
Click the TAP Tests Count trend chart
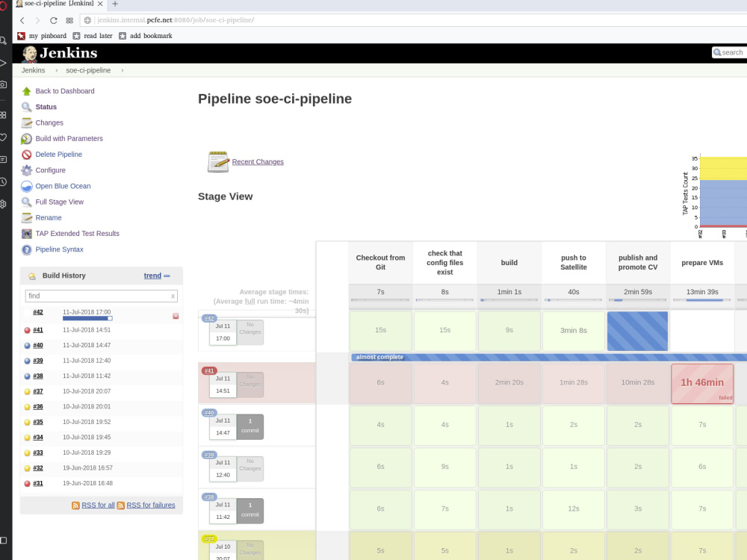coord(715,195)
